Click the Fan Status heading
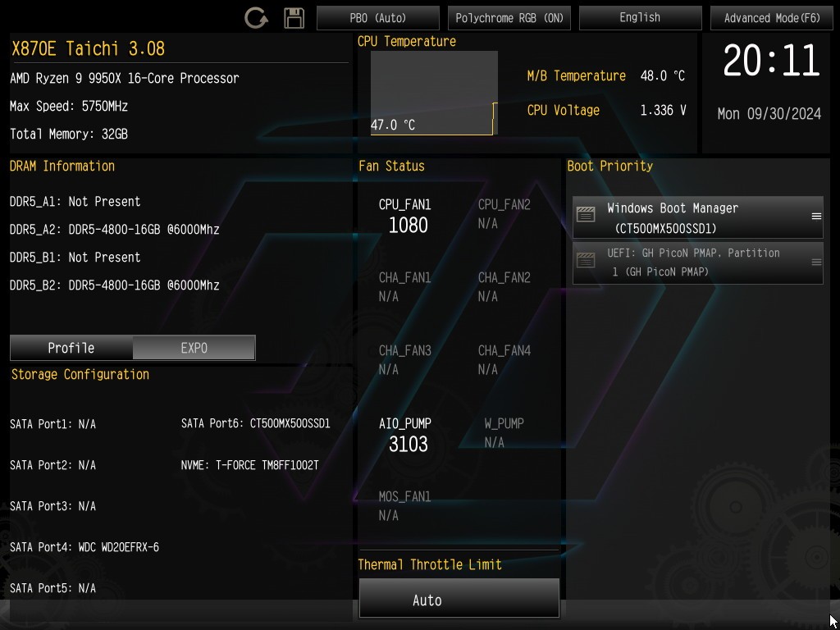840x630 pixels. [391, 166]
